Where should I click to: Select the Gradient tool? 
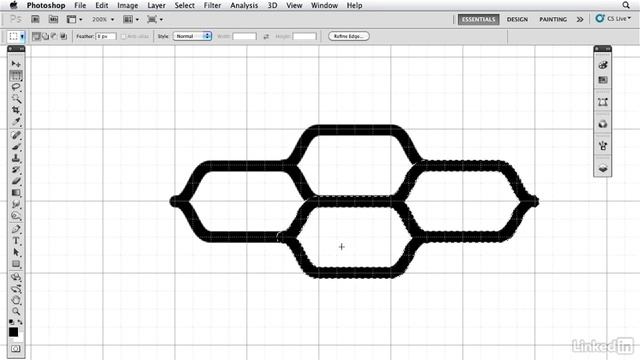[16, 192]
